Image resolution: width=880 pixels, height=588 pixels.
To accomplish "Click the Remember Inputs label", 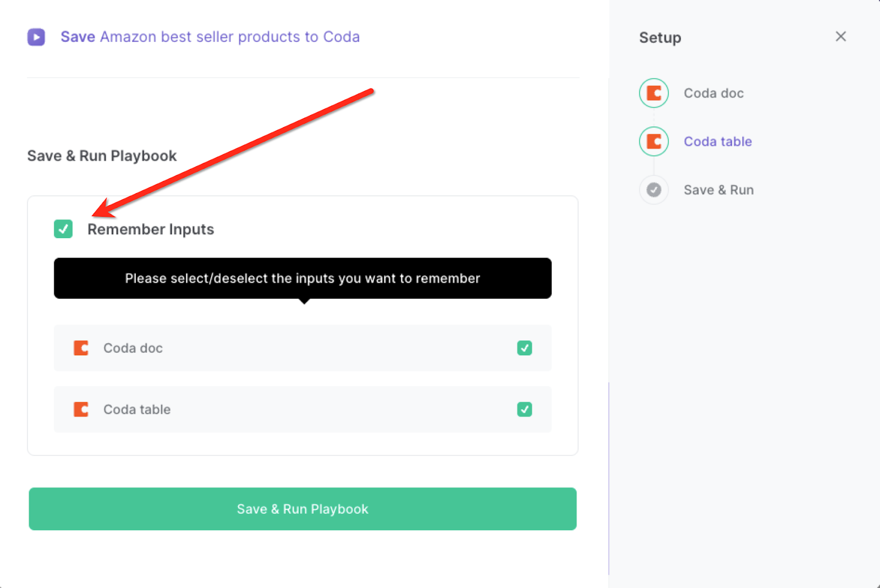I will [151, 229].
